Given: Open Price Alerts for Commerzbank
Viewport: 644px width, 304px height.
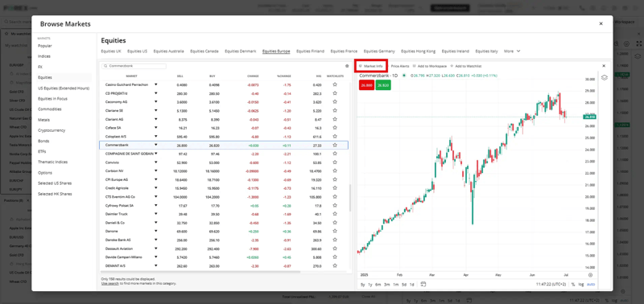Looking at the screenshot, I should click(x=400, y=66).
